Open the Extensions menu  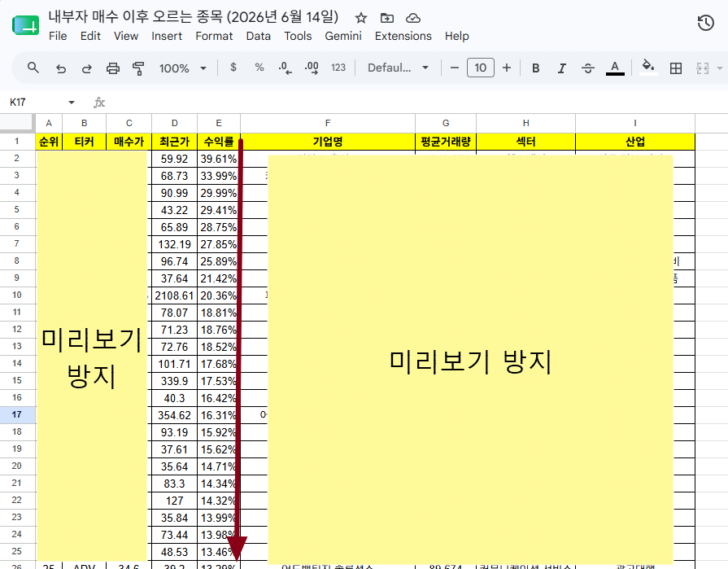tap(403, 37)
